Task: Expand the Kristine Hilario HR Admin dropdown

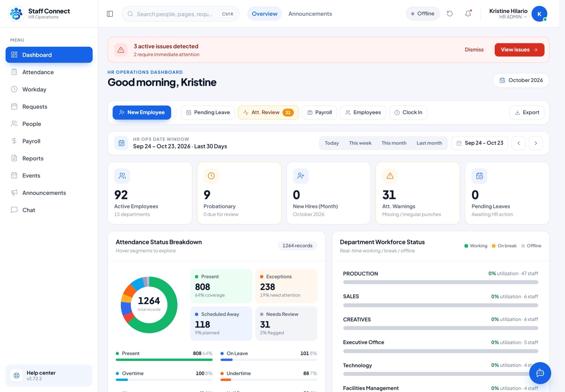Action: (518, 14)
